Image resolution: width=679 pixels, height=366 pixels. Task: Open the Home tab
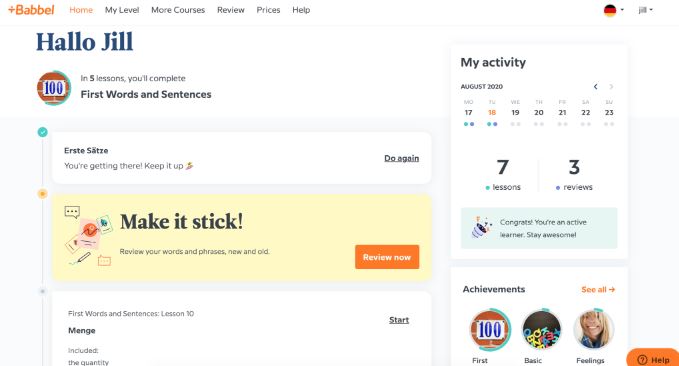[81, 10]
